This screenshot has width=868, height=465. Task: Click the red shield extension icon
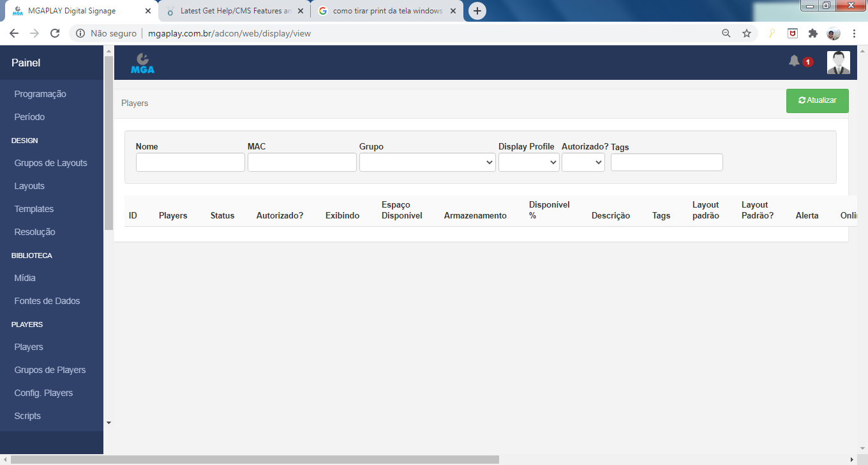[792, 33]
